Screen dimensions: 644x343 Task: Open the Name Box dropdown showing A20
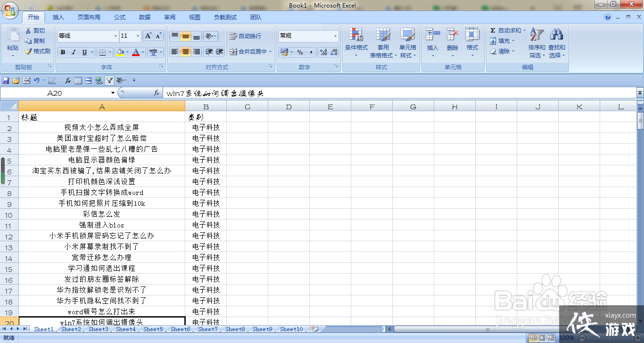(x=113, y=93)
